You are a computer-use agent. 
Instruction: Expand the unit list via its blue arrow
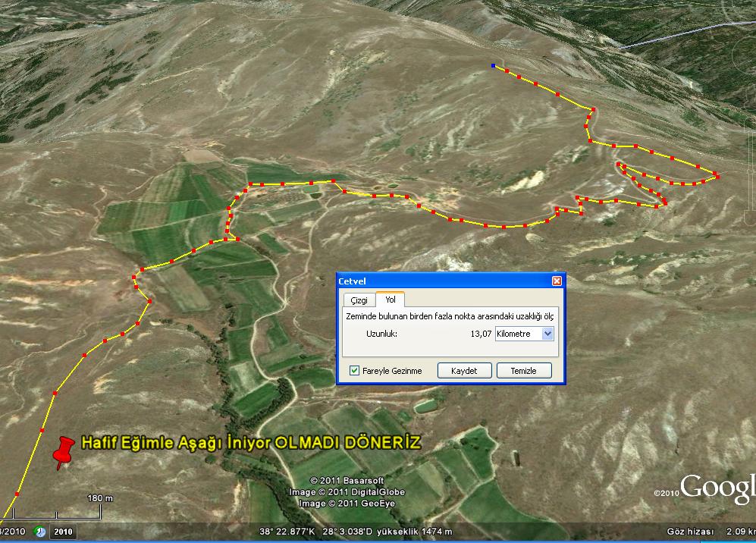tap(548, 334)
